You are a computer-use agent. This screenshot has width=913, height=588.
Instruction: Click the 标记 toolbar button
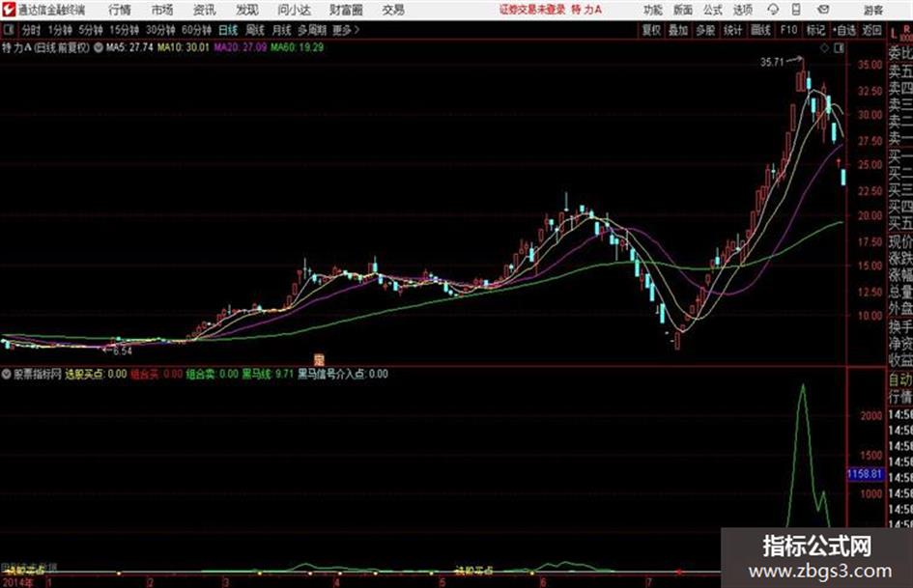click(x=815, y=30)
